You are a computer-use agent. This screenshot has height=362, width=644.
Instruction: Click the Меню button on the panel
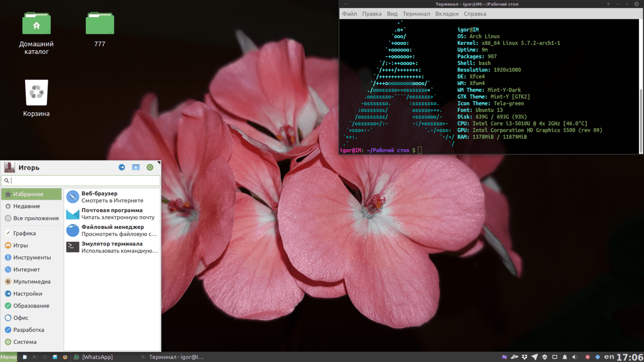coord(8,357)
